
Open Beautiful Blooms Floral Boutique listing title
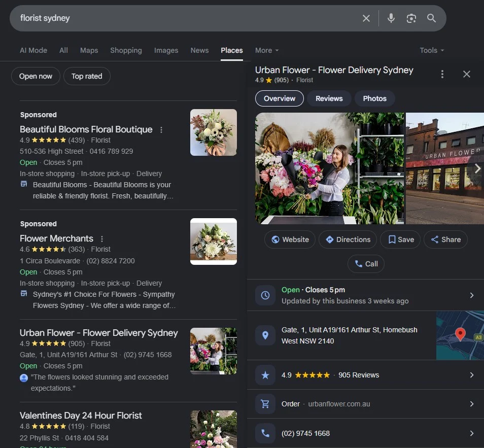pyautogui.click(x=86, y=129)
